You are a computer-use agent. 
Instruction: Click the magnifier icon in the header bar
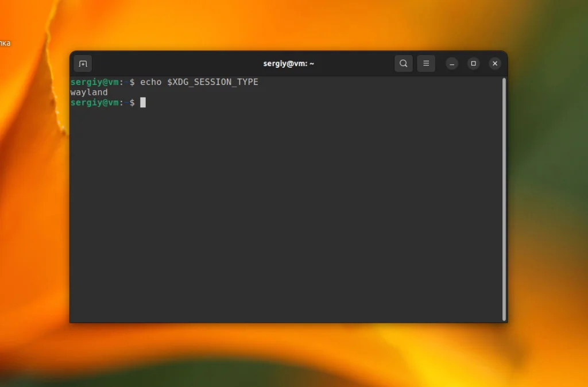(403, 63)
